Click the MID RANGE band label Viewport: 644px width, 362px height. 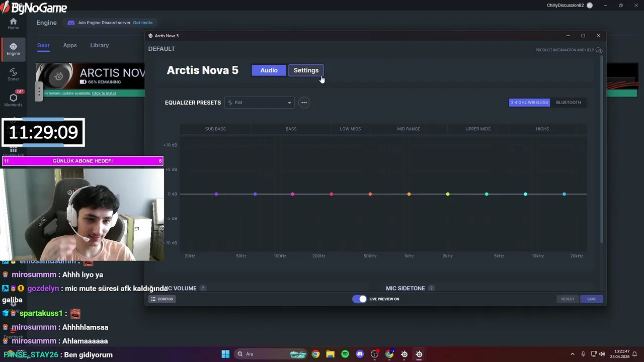point(409,129)
